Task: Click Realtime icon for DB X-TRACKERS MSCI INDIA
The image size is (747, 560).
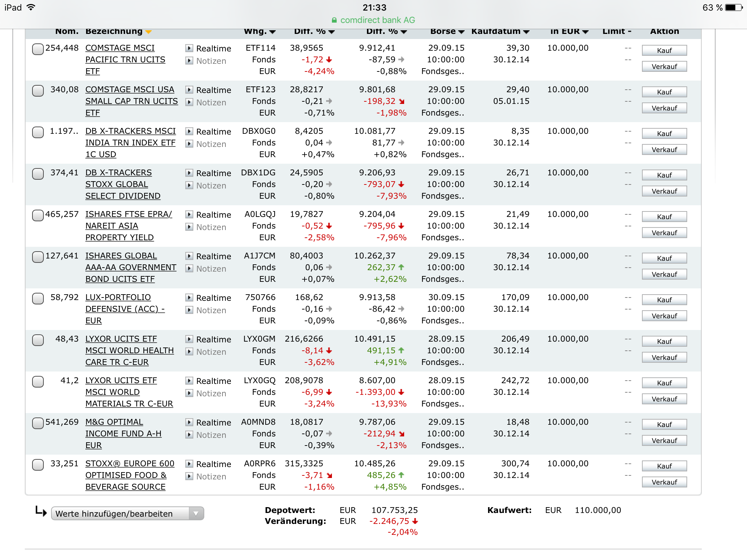Action: tap(189, 131)
